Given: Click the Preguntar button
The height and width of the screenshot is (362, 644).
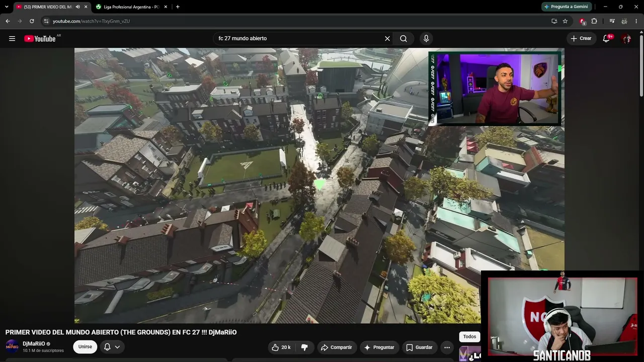Looking at the screenshot, I should tap(379, 347).
